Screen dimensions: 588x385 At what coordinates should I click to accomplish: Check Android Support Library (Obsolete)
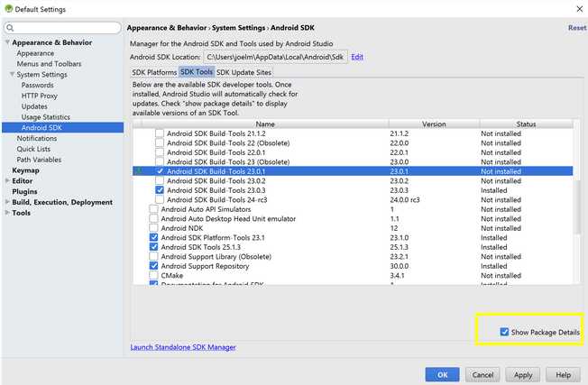pyautogui.click(x=153, y=256)
